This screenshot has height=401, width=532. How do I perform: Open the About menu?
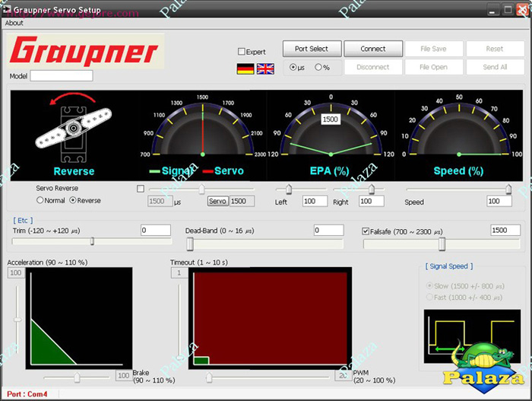(x=14, y=23)
